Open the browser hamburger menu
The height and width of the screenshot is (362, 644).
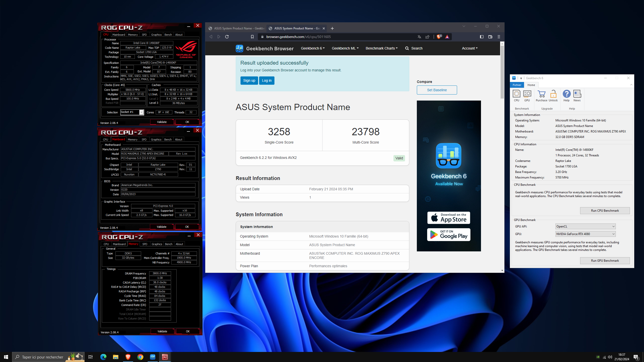coord(499,37)
